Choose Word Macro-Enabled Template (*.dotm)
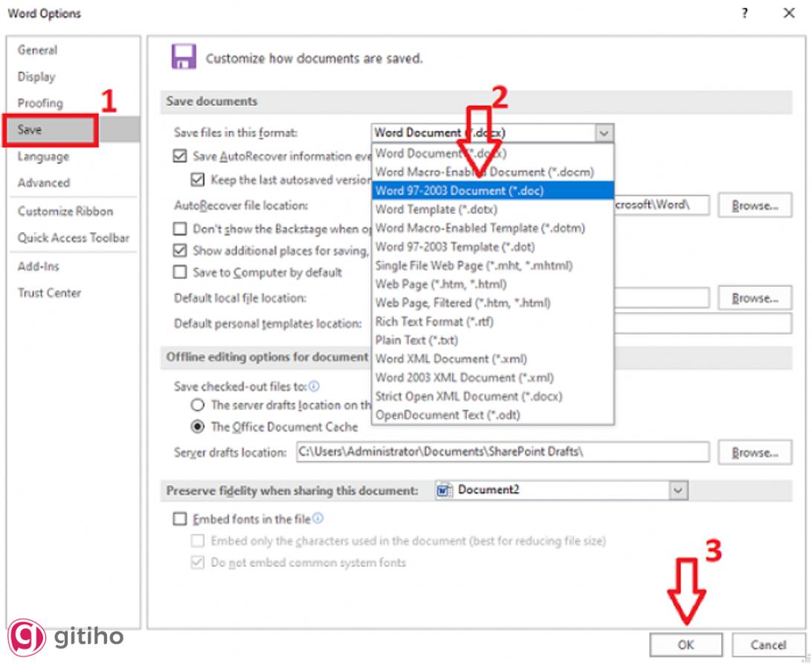The image size is (812, 664). tap(492, 228)
